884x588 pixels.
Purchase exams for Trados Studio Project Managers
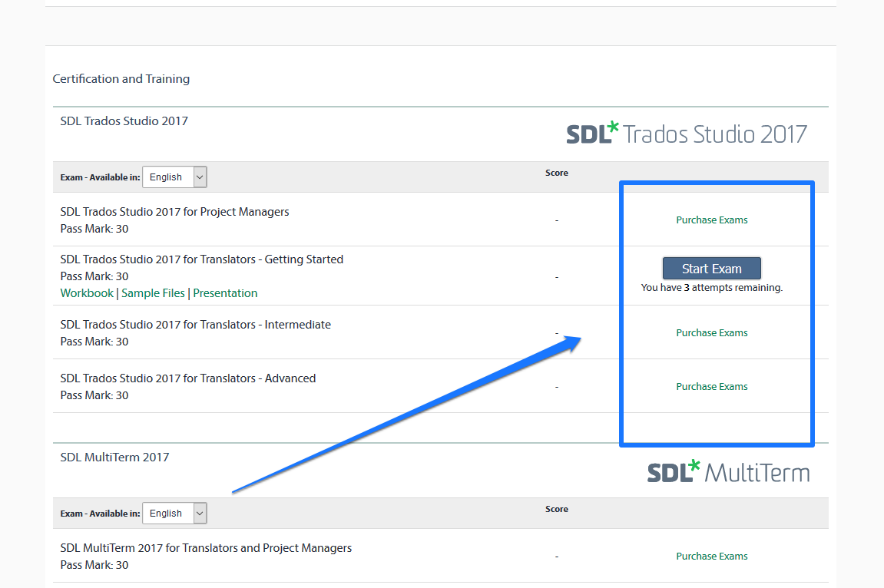(x=711, y=220)
